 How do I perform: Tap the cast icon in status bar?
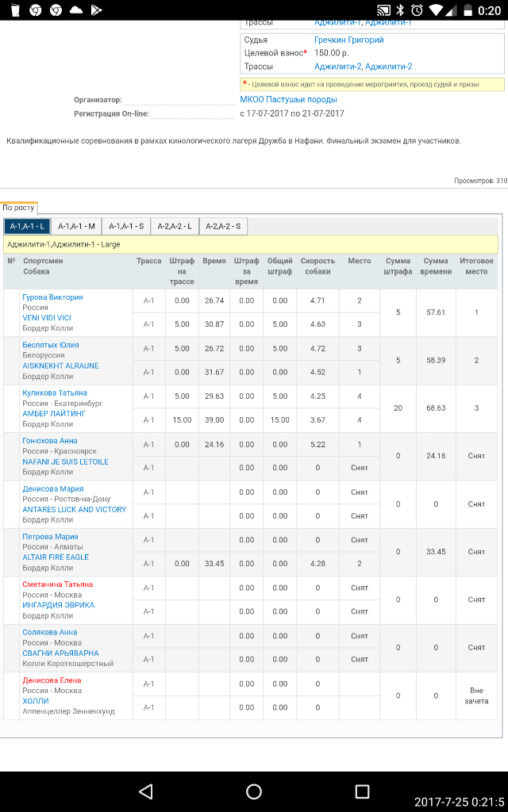pos(383,10)
